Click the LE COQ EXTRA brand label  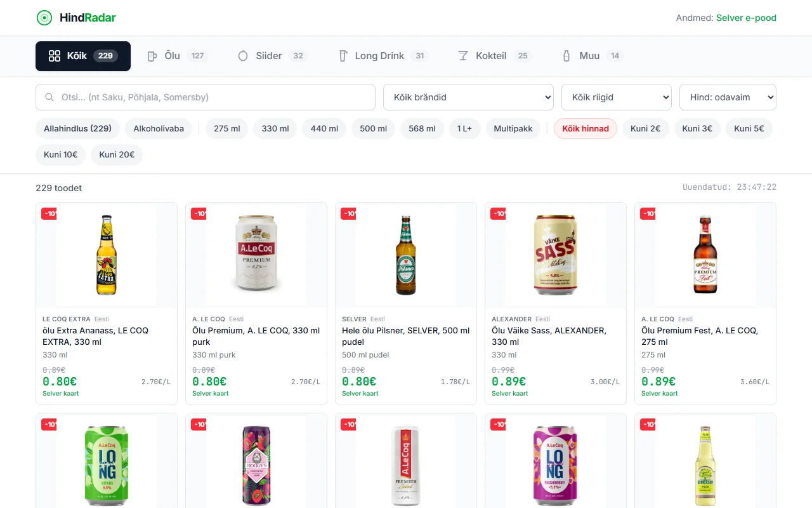pyautogui.click(x=67, y=319)
